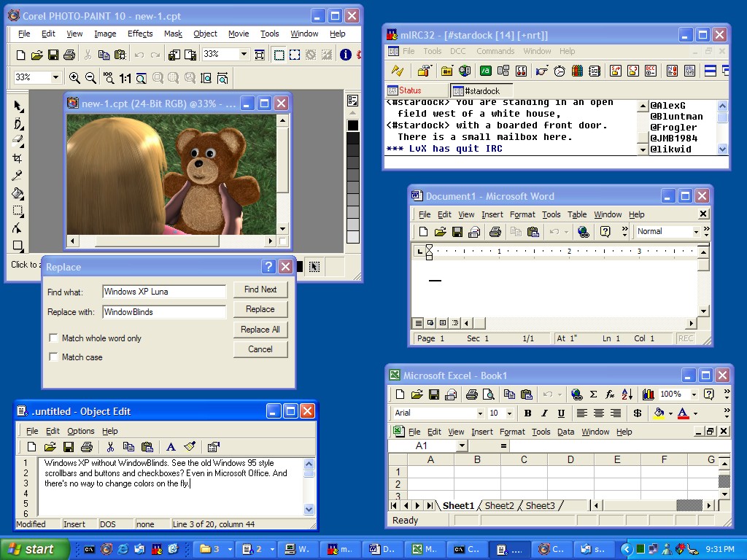Enable Match whole word only in Replace dialog
This screenshot has width=747, height=560.
(54, 338)
